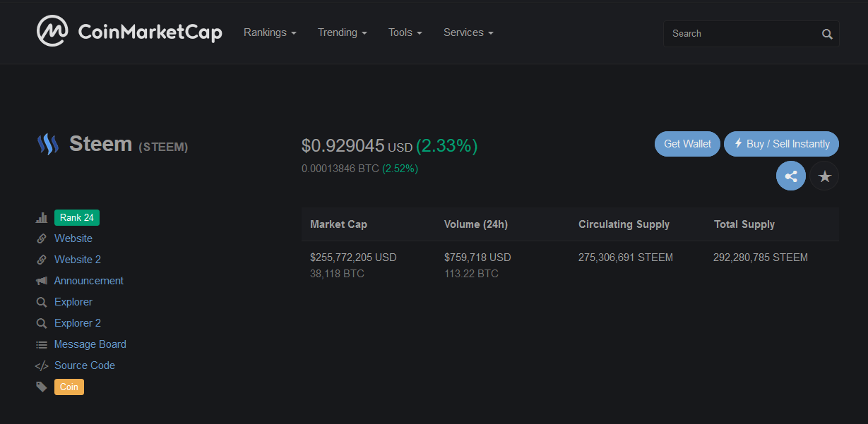Click the CoinMarketCap logo icon
The width and height of the screenshot is (868, 424).
[x=52, y=31]
